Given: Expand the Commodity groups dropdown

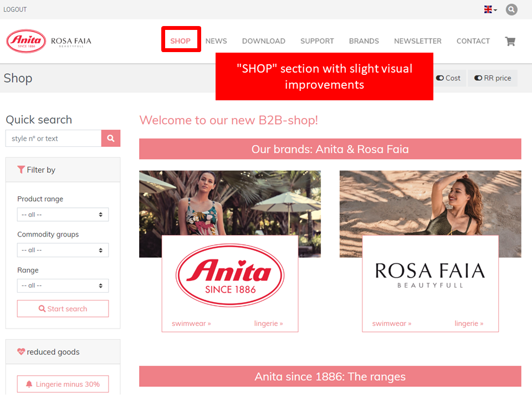Looking at the screenshot, I should 63,250.
